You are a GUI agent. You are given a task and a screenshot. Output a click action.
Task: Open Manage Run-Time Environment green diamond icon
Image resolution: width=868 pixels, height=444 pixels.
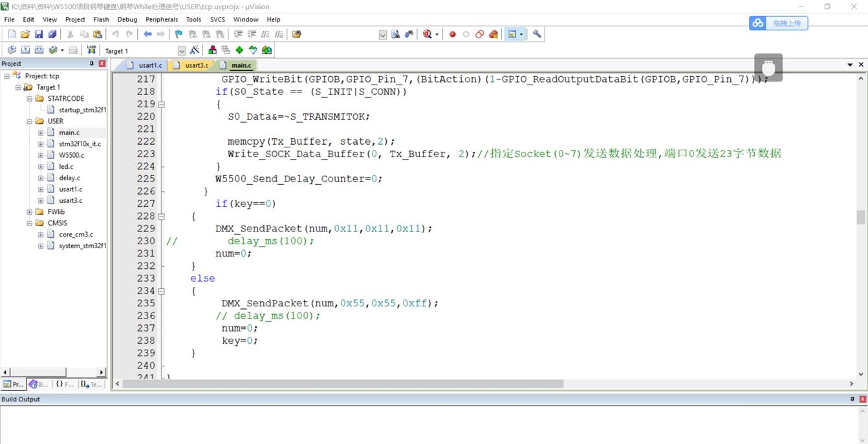(x=239, y=50)
